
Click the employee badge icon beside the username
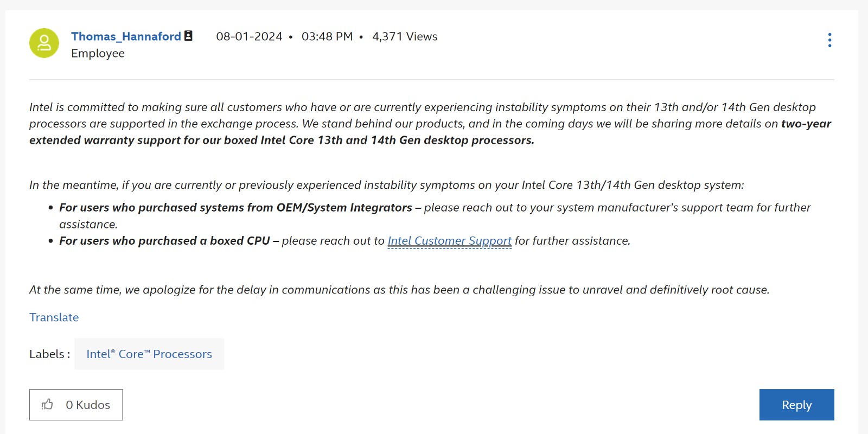pos(188,36)
